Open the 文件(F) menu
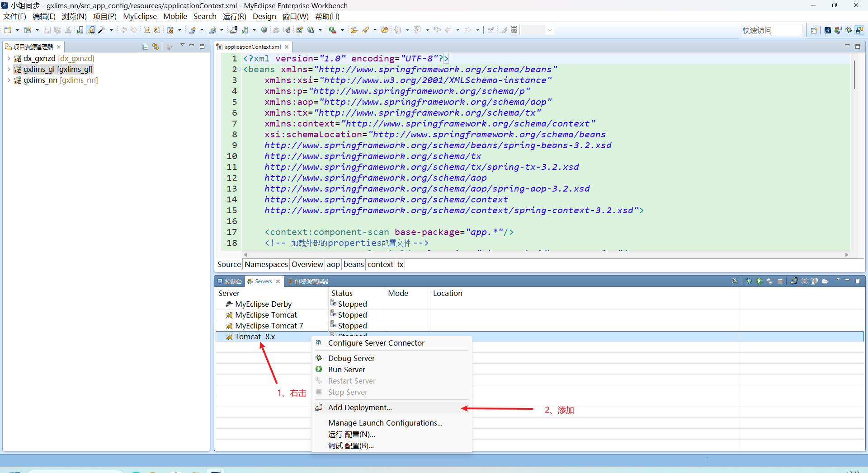The image size is (868, 473). click(14, 16)
